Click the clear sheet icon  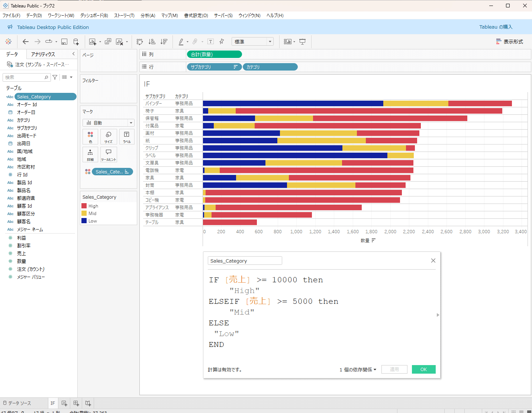tap(119, 42)
